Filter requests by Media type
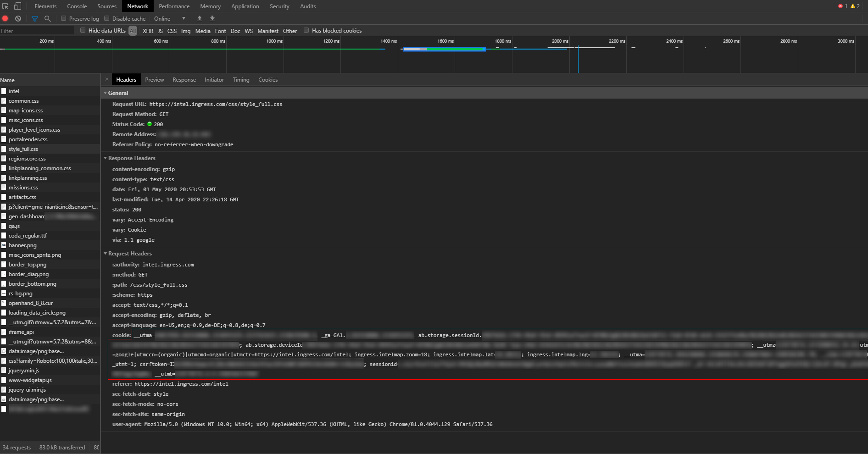Screen dimensions: 868x454 [202, 31]
